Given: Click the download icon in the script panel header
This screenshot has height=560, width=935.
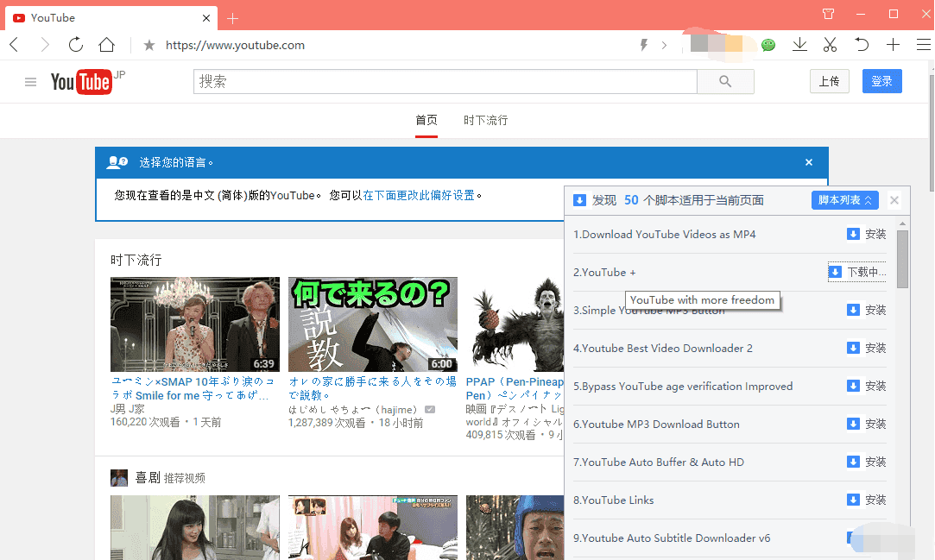Looking at the screenshot, I should (x=579, y=200).
